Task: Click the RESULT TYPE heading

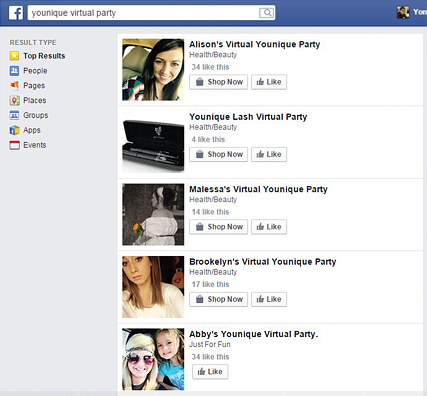Action: tap(33, 42)
